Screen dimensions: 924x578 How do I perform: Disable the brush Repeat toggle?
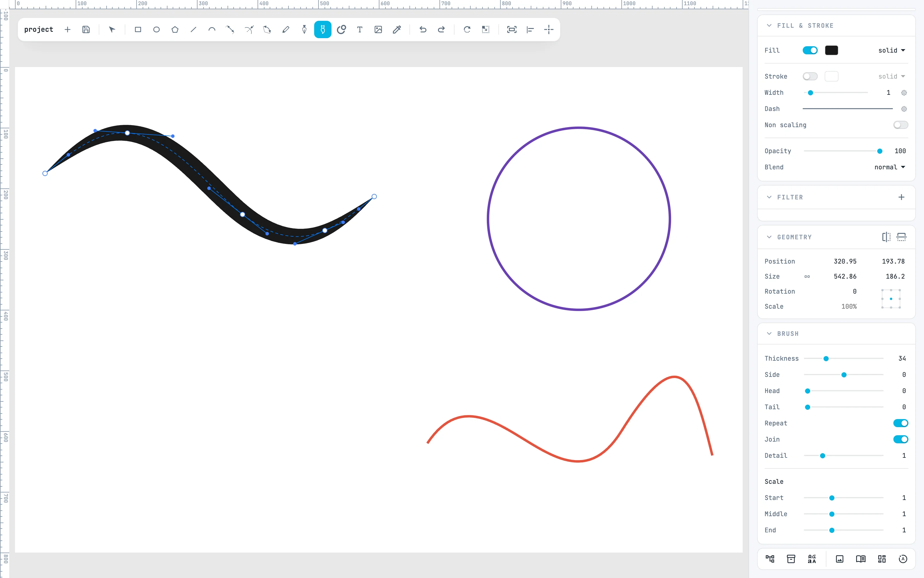(x=901, y=423)
